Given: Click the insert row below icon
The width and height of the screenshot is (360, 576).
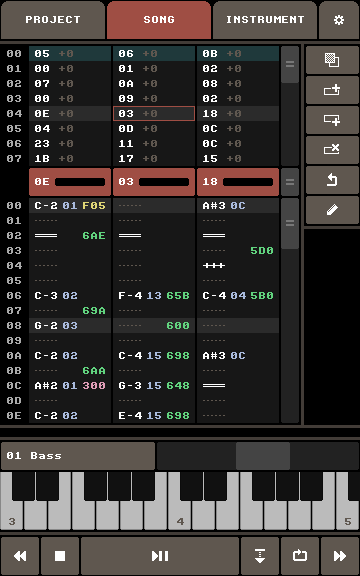Looking at the screenshot, I should (332, 120).
